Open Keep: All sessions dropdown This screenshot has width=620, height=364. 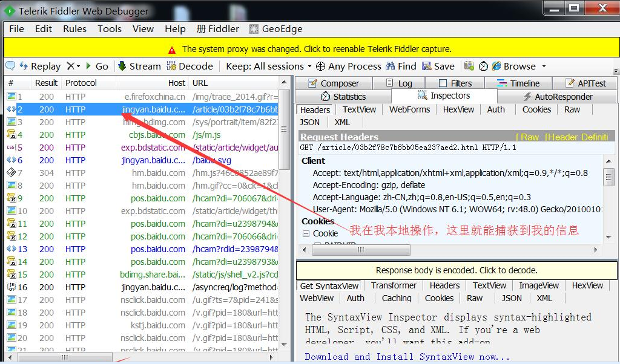tap(268, 66)
